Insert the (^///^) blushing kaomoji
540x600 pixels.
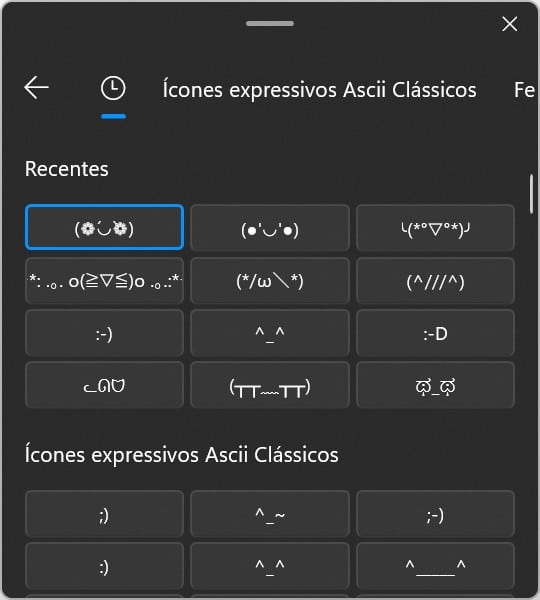pos(435,280)
